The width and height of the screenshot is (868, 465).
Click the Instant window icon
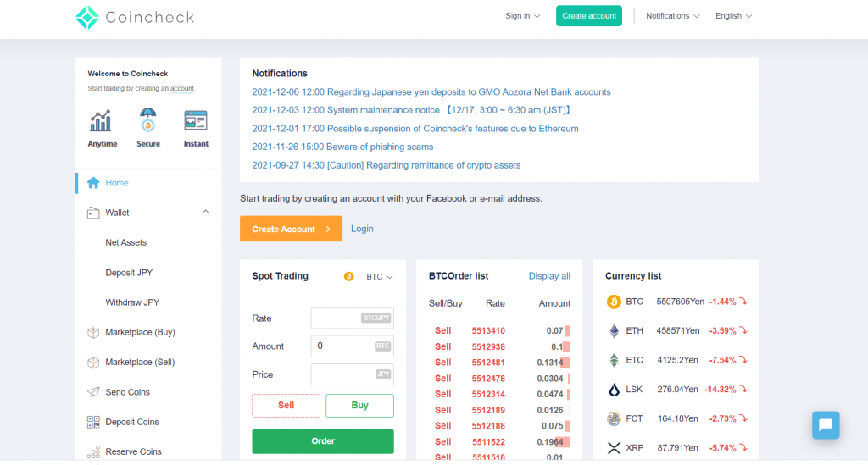[x=196, y=120]
